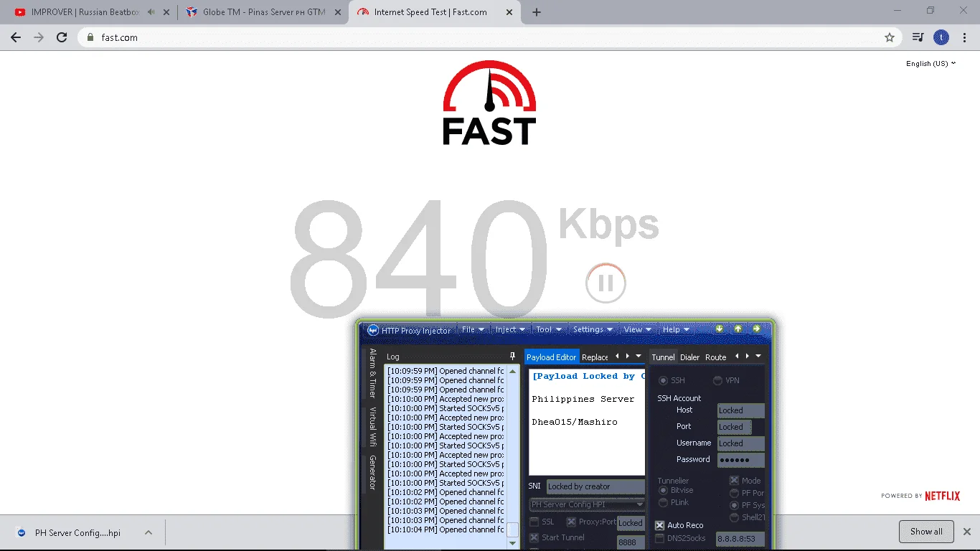Open the Chrome media control icon

pyautogui.click(x=918, y=37)
